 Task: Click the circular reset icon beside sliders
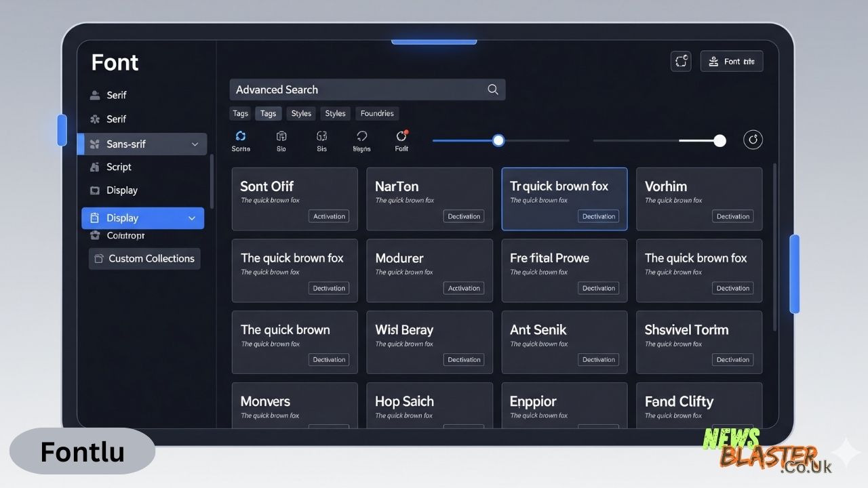pyautogui.click(x=753, y=140)
